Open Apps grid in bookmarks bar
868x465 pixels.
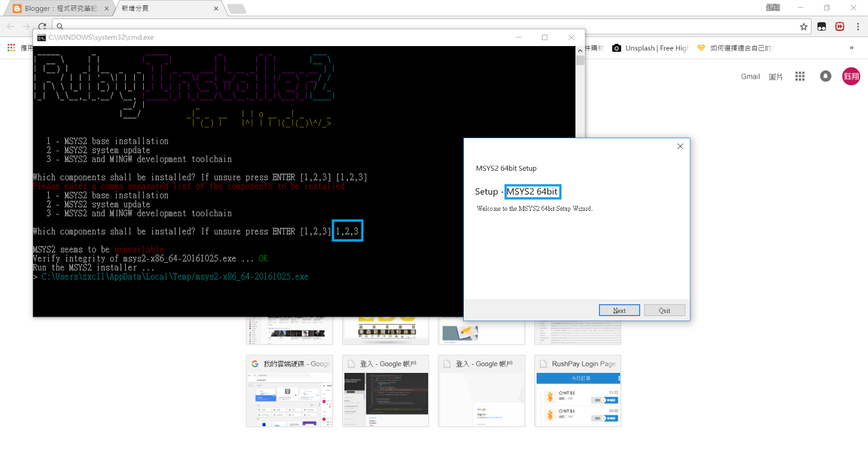(11, 48)
